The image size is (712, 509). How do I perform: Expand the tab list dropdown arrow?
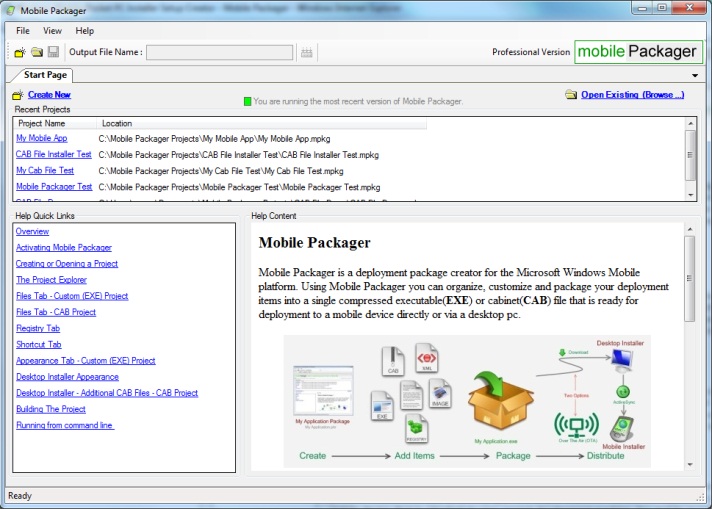(x=695, y=75)
